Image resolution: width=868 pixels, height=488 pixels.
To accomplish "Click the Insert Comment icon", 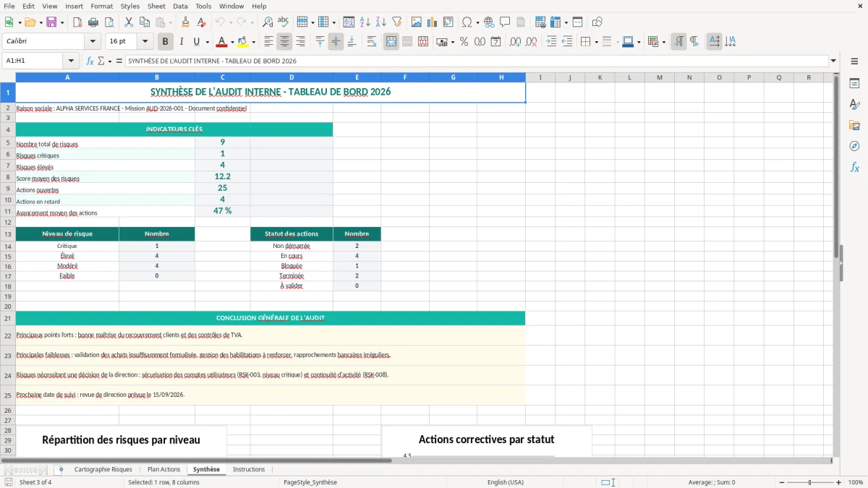I will click(505, 22).
